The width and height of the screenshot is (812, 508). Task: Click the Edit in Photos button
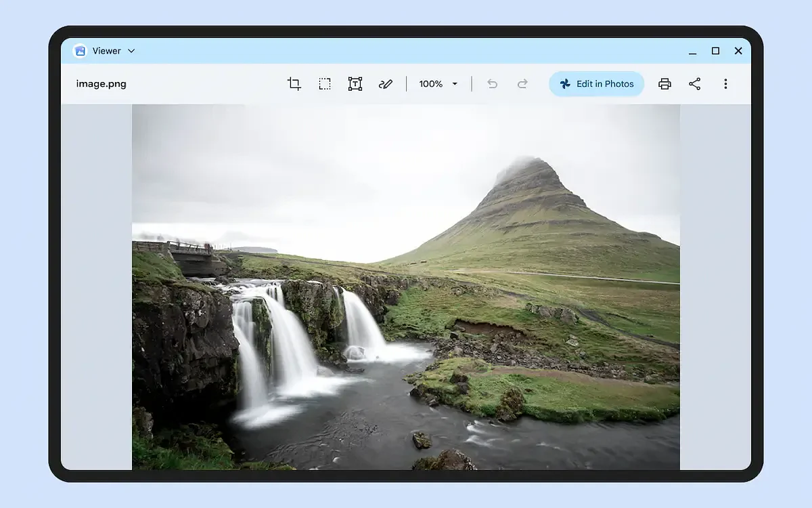point(596,84)
